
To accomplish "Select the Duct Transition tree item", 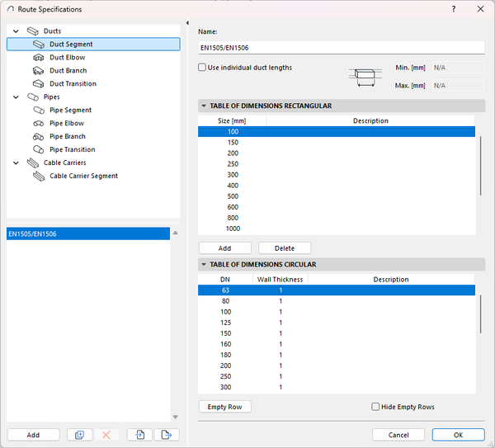I will pyautogui.click(x=73, y=84).
